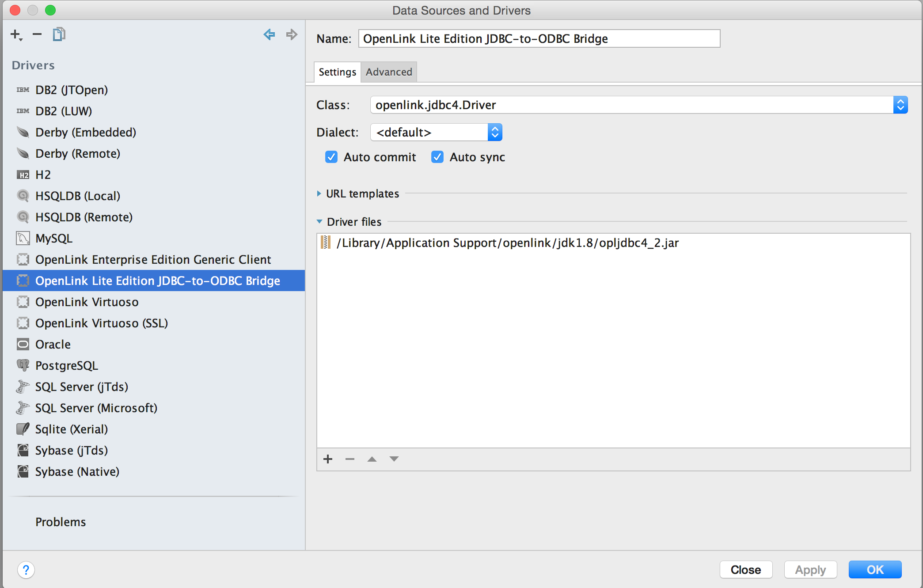The image size is (923, 588).
Task: Add a new driver with plus icon
Action: (16, 34)
